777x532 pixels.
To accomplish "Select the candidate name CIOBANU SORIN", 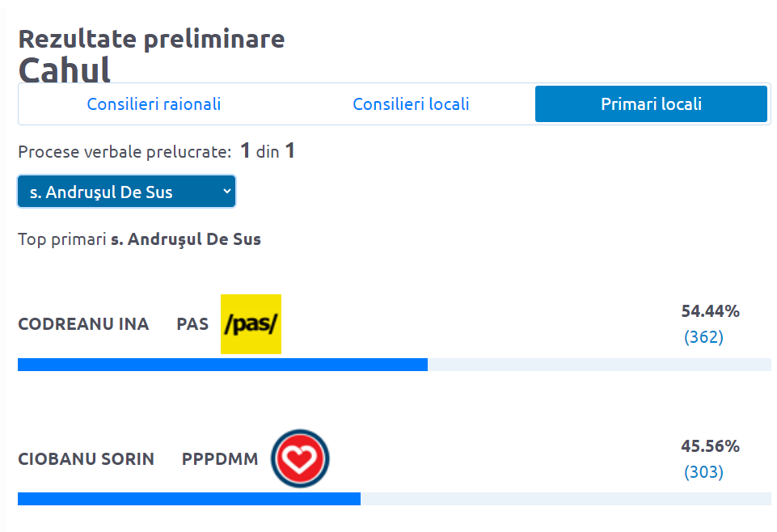I will coord(86,459).
